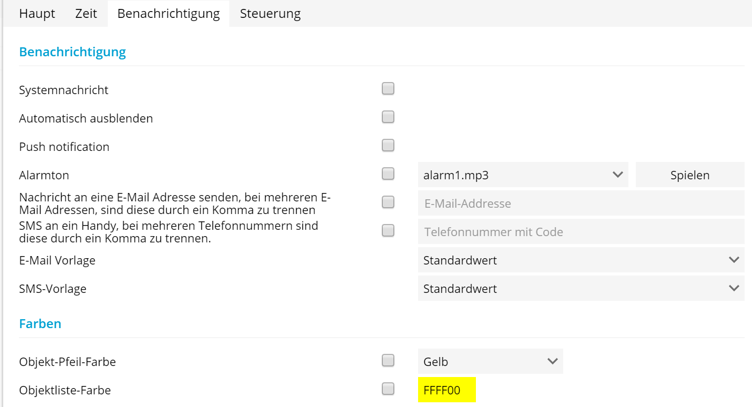Select the Benachrichtigung tab
Image resolution: width=752 pixels, height=407 pixels.
coord(167,14)
